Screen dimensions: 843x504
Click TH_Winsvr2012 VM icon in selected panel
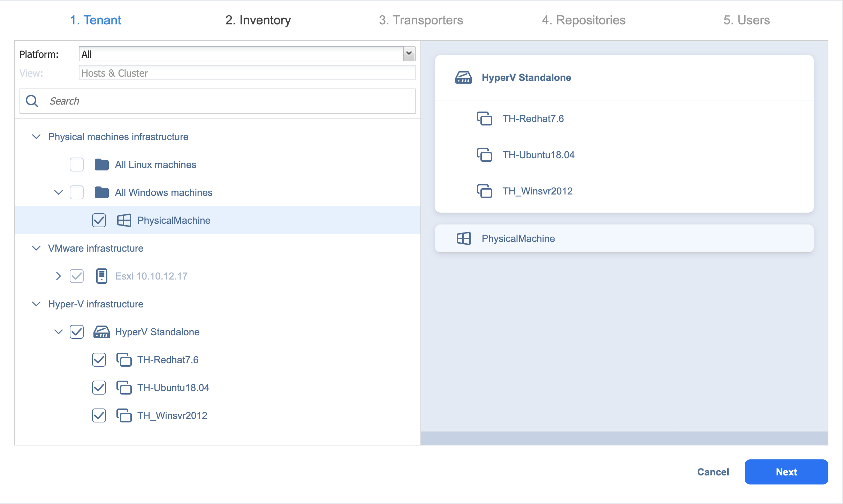click(x=485, y=191)
